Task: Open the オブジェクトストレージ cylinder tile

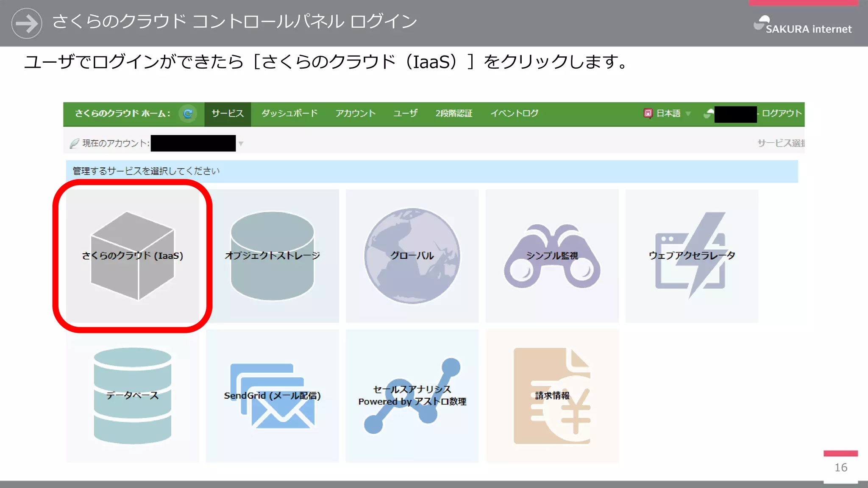Action: click(x=273, y=256)
